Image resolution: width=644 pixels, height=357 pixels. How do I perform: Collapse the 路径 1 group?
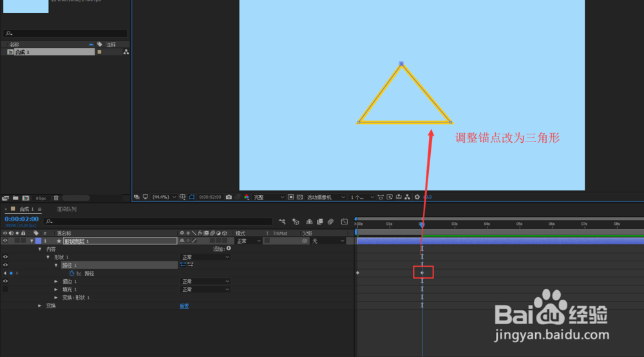56,266
